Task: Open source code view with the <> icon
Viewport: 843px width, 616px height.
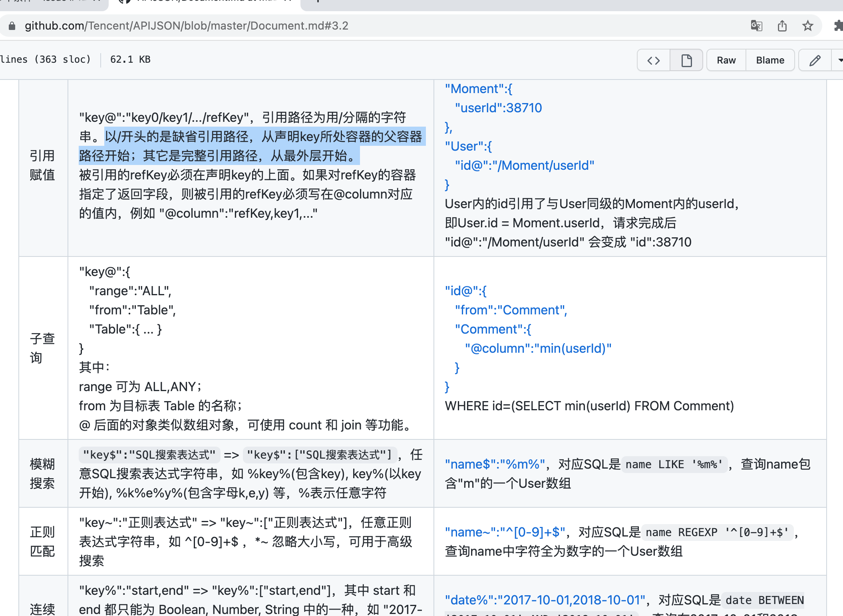Action: (653, 60)
